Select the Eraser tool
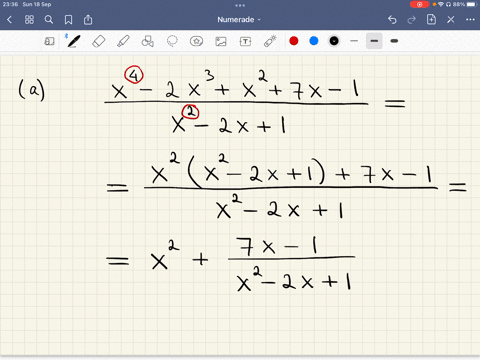 [x=99, y=41]
